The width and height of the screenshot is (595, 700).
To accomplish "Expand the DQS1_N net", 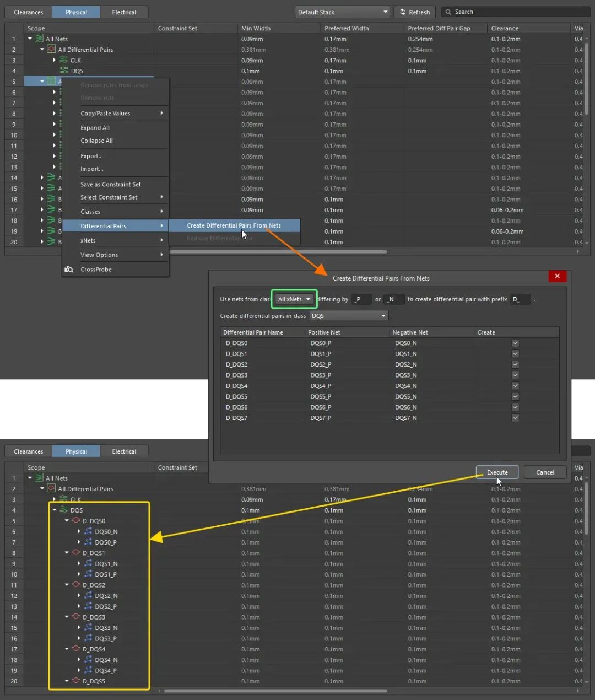I will 79,563.
